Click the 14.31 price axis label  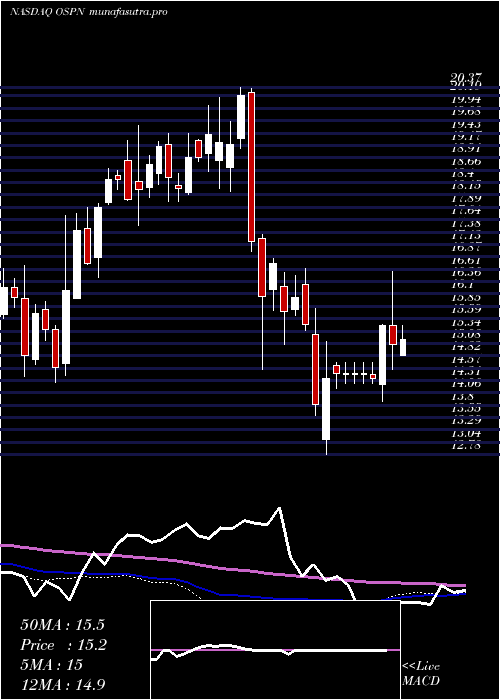click(x=467, y=371)
